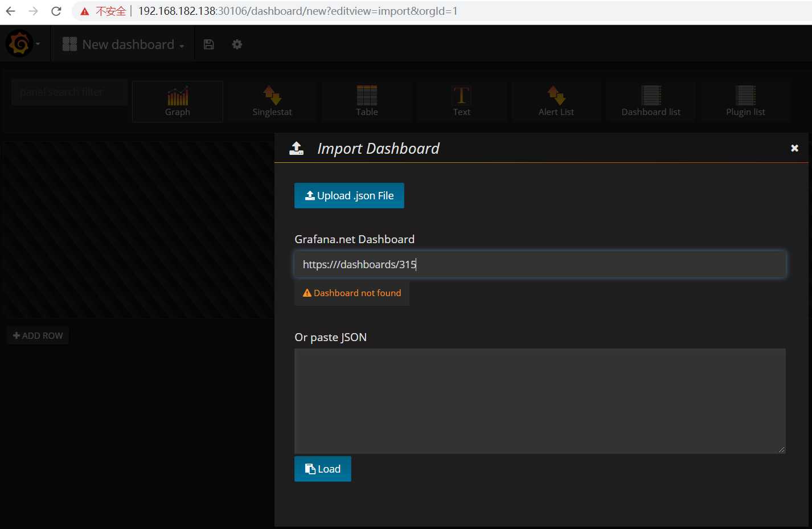This screenshot has height=529, width=812.
Task: Open dashboard settings gear icon
Action: click(x=237, y=44)
